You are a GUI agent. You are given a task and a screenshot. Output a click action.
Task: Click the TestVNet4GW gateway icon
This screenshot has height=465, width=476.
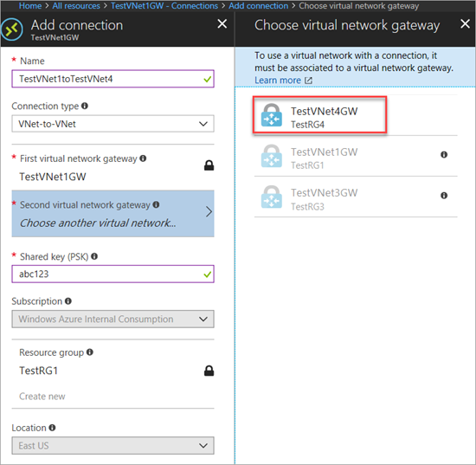pyautogui.click(x=272, y=115)
